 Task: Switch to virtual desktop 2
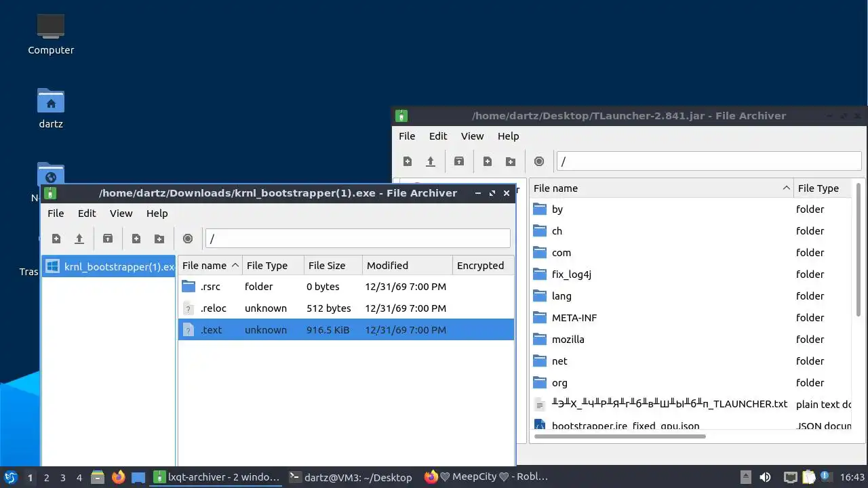46,477
